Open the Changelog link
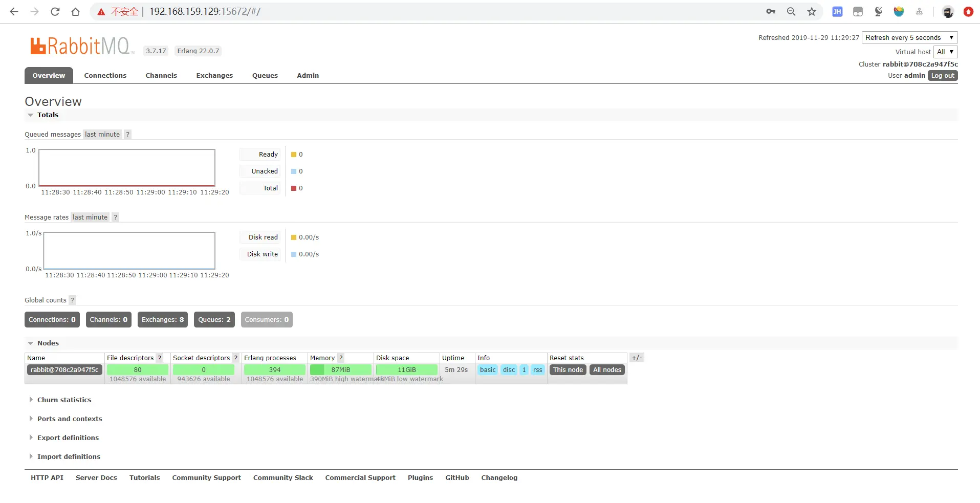Viewport: 980px width, 503px height. [499, 478]
